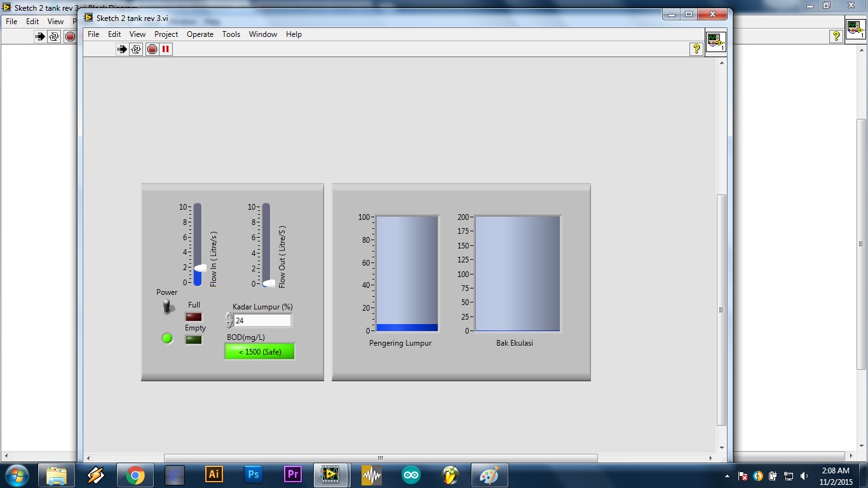
Task: Click the Flow In slider thumb
Action: click(x=200, y=268)
